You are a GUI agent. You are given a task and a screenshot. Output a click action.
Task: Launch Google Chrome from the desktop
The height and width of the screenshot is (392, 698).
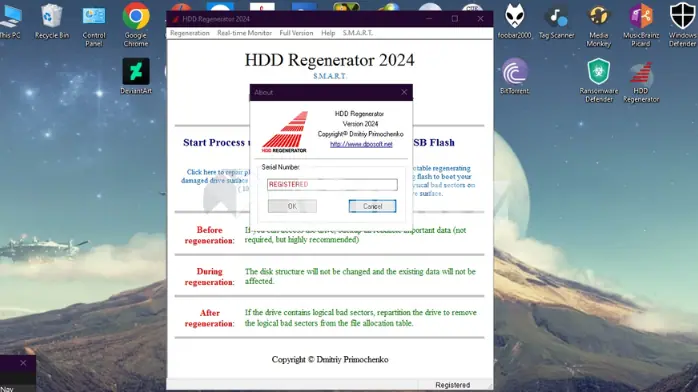136,24
